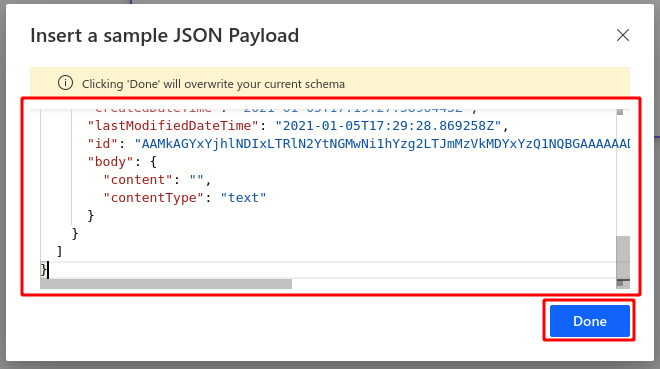Place cursor on the "content" key

coord(138,180)
